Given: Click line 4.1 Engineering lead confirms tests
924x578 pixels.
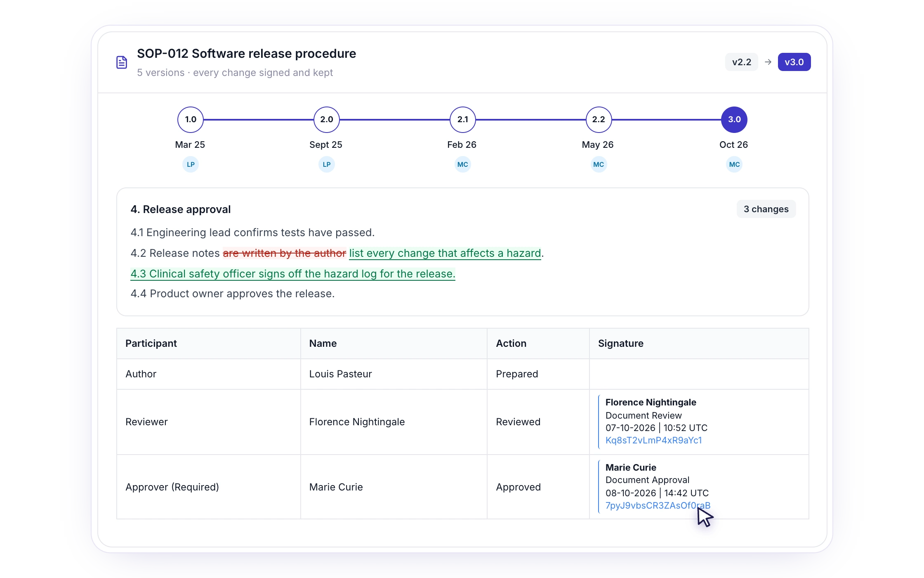Looking at the screenshot, I should (252, 232).
